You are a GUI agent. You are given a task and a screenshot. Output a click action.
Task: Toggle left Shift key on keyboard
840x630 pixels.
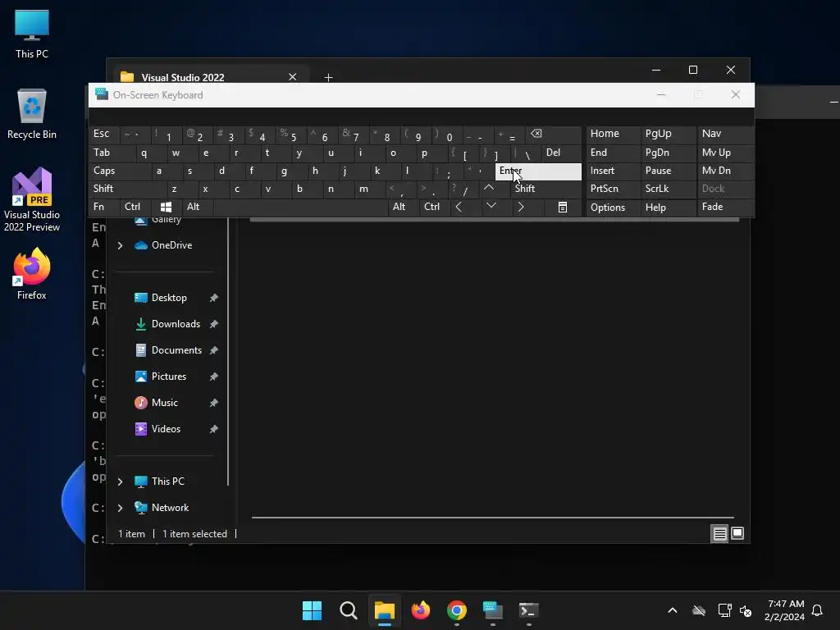pos(128,189)
